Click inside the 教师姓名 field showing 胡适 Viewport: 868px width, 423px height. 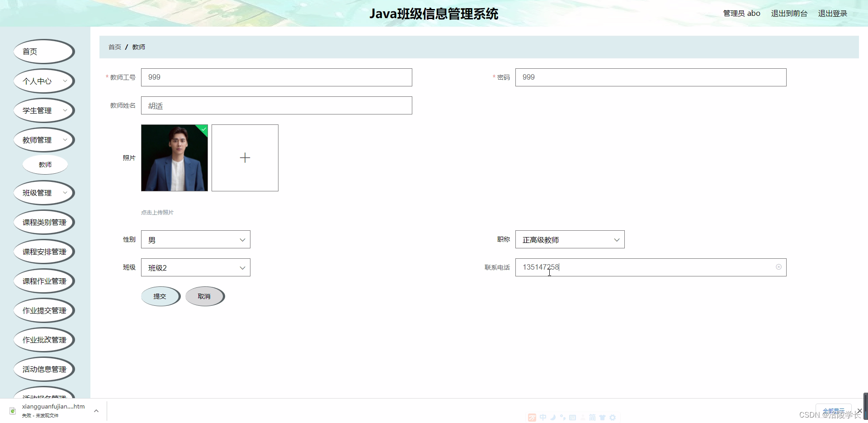click(x=276, y=105)
